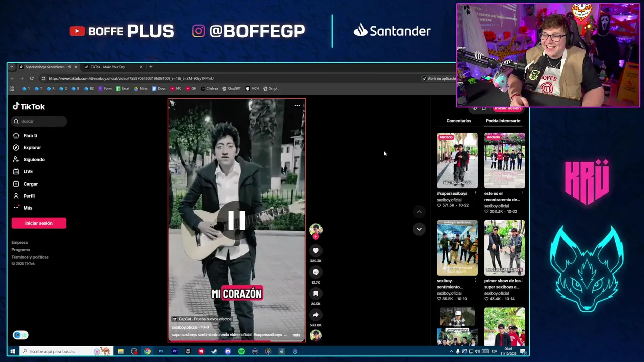
Task: Open the Script bookmark
Action: (x=270, y=88)
